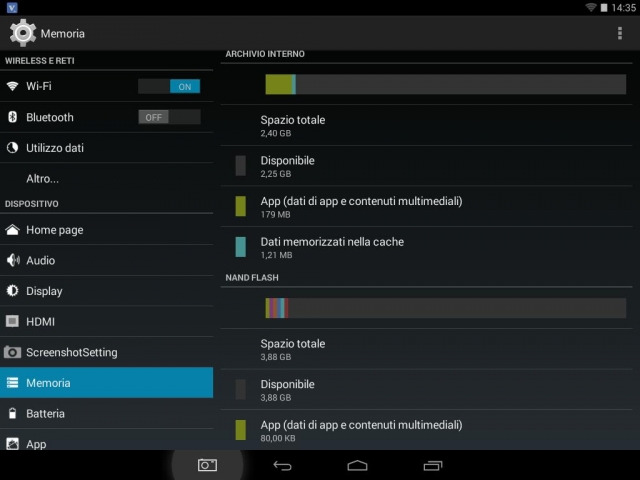Open the three-dot overflow menu
The height and width of the screenshot is (480, 640).
click(x=620, y=33)
